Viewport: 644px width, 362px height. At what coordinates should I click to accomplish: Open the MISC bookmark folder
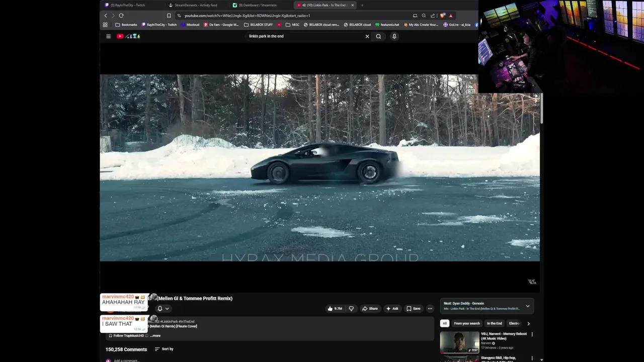[x=293, y=25]
